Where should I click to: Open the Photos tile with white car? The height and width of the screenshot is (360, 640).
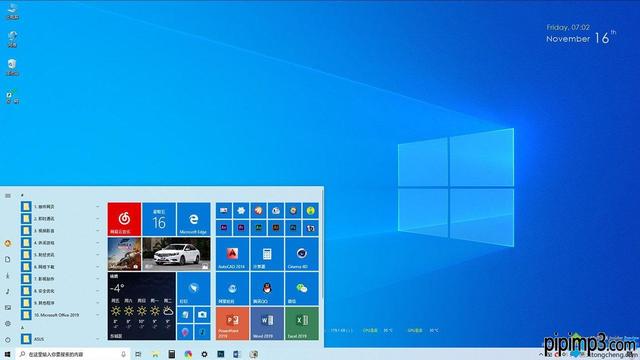tap(176, 254)
